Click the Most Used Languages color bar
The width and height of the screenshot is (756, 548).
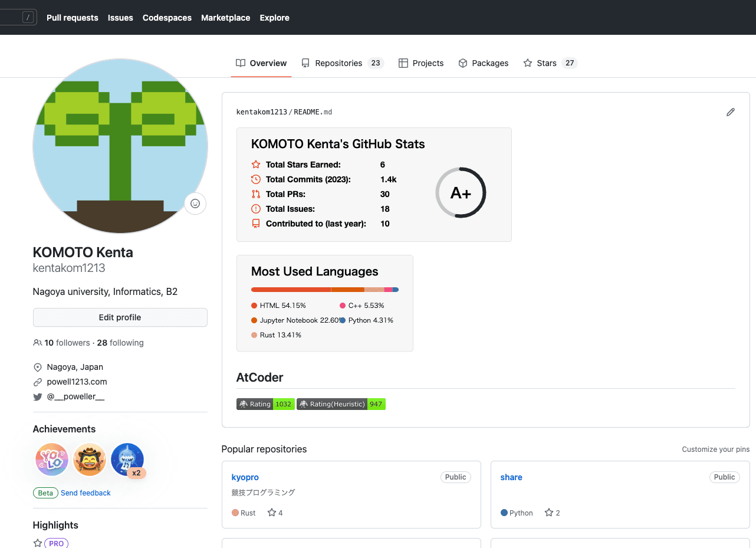click(x=325, y=290)
